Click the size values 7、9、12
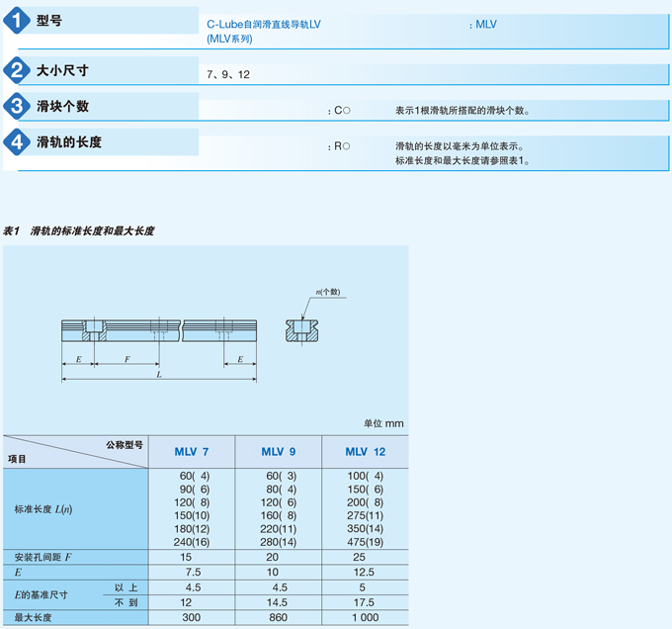Image resolution: width=672 pixels, height=629 pixels. pyautogui.click(x=228, y=75)
